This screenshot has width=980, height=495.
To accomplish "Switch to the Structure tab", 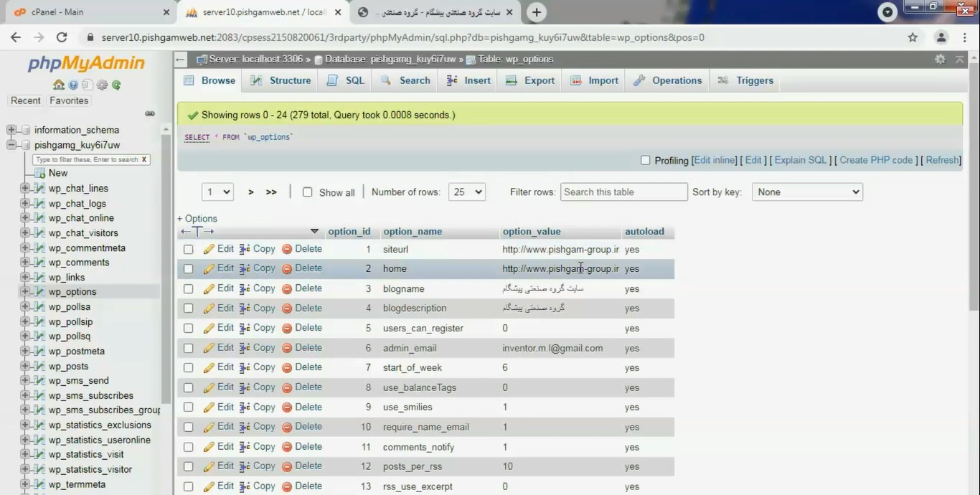I will [281, 80].
